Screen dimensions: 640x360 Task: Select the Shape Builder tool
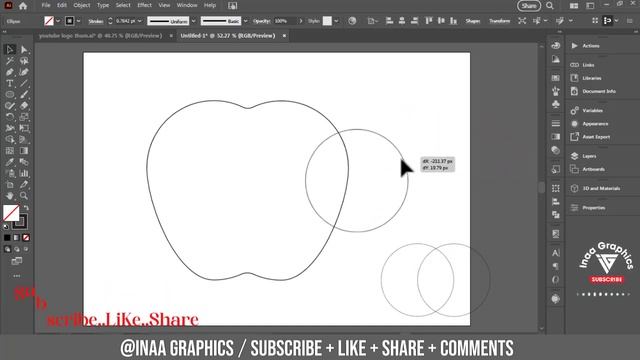[x=10, y=140]
